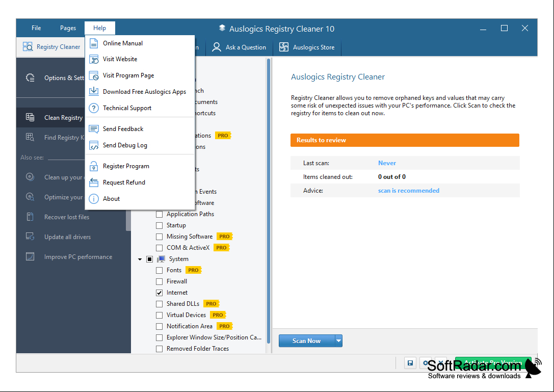This screenshot has height=392, width=554.
Task: Click 'Update all drivers' sidebar text
Action: [67, 237]
